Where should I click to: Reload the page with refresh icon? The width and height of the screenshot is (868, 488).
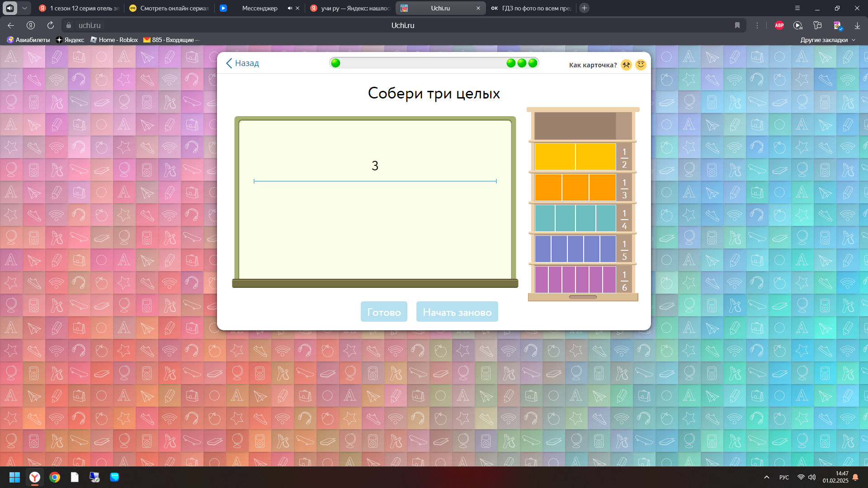tap(51, 25)
